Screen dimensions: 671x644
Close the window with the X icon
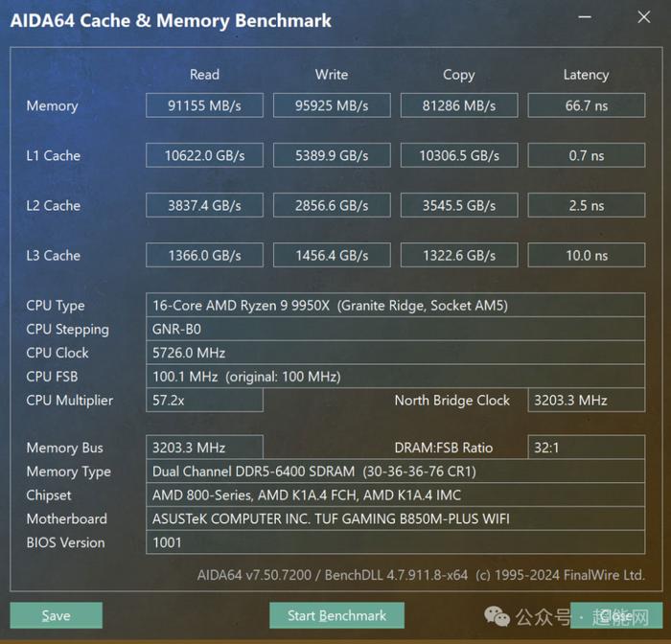tap(643, 17)
